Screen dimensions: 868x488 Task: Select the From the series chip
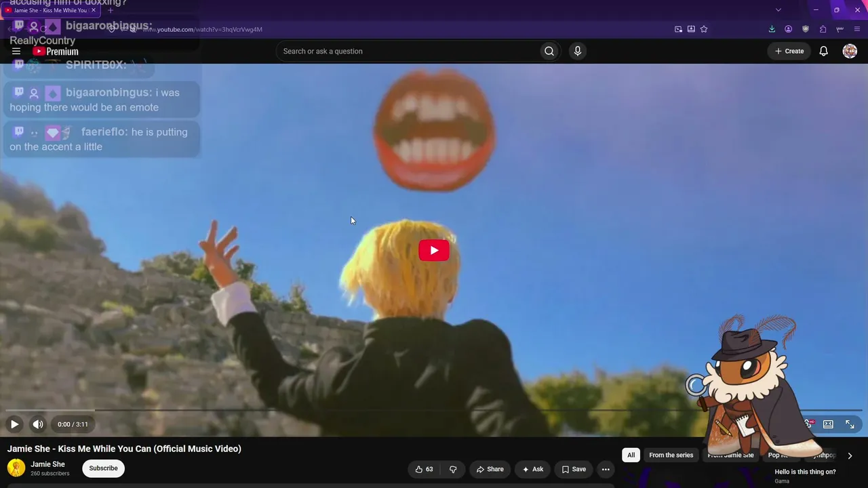[x=671, y=455]
